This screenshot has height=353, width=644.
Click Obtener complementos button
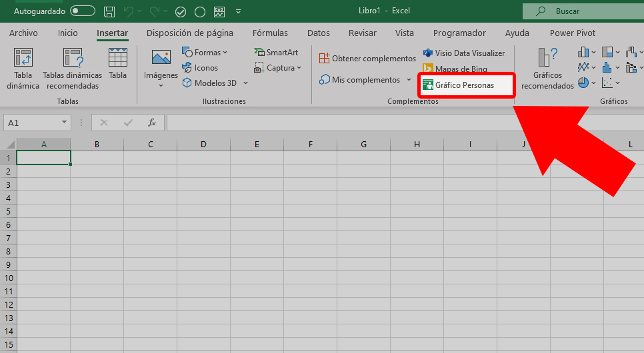[x=367, y=59]
